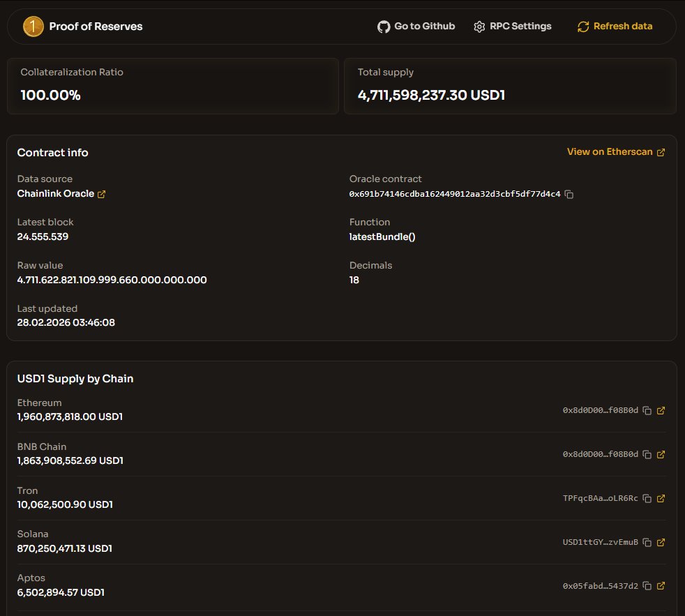Viewport: 685px width, 616px height.
Task: Copy the Solana token address
Action: pyautogui.click(x=647, y=542)
